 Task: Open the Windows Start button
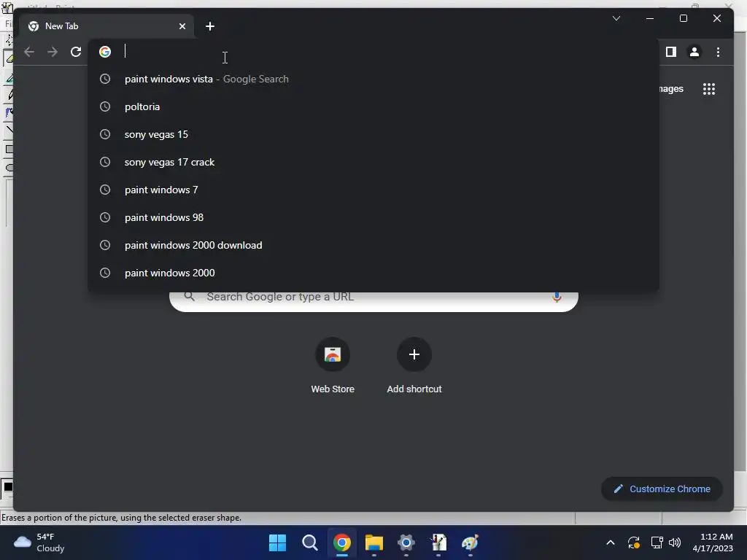tap(277, 542)
